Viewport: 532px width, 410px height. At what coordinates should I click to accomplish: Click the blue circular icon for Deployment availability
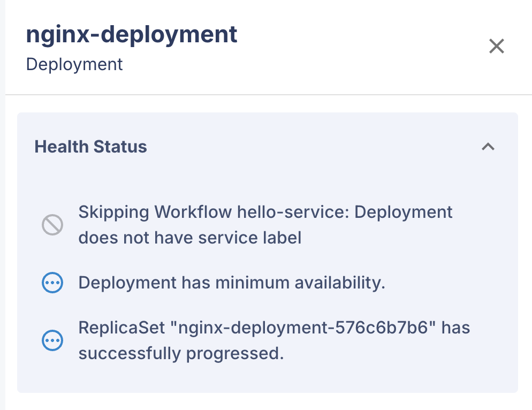[52, 282]
